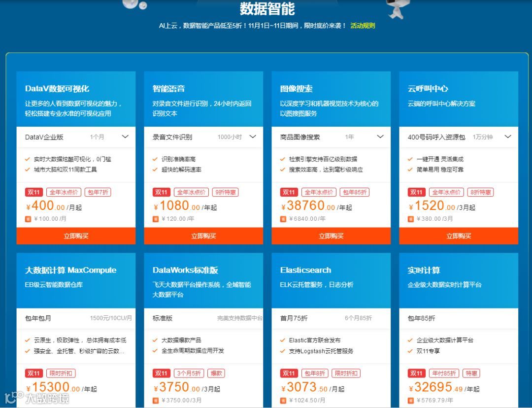Click 全年冰点价 tag on 云呼叫中心 card
This screenshot has height=408, width=532.
tap(446, 192)
